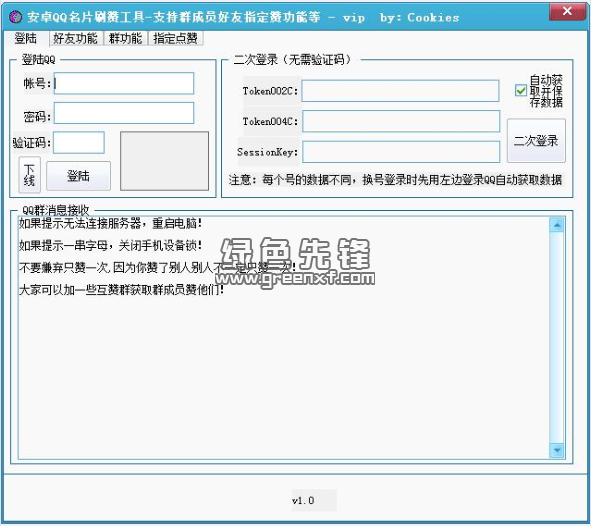This screenshot has height=526, width=591.
Task: Click the 二次登录 button
Action: click(536, 141)
